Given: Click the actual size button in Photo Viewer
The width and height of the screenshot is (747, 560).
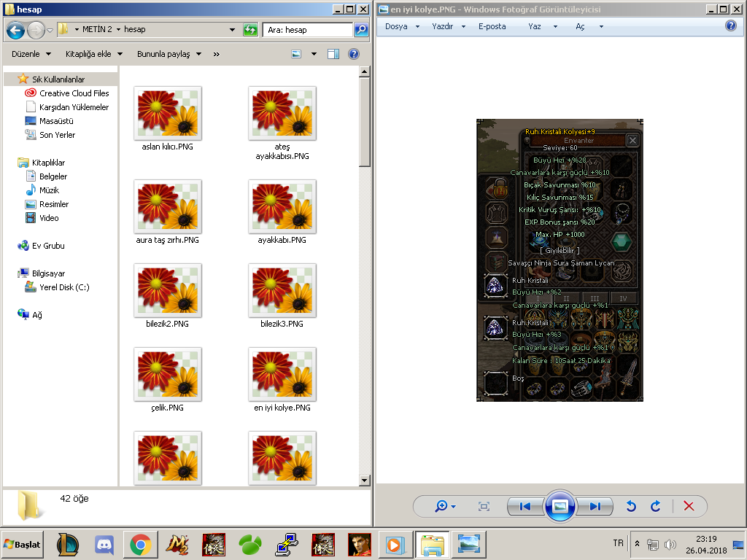Looking at the screenshot, I should pyautogui.click(x=484, y=506).
